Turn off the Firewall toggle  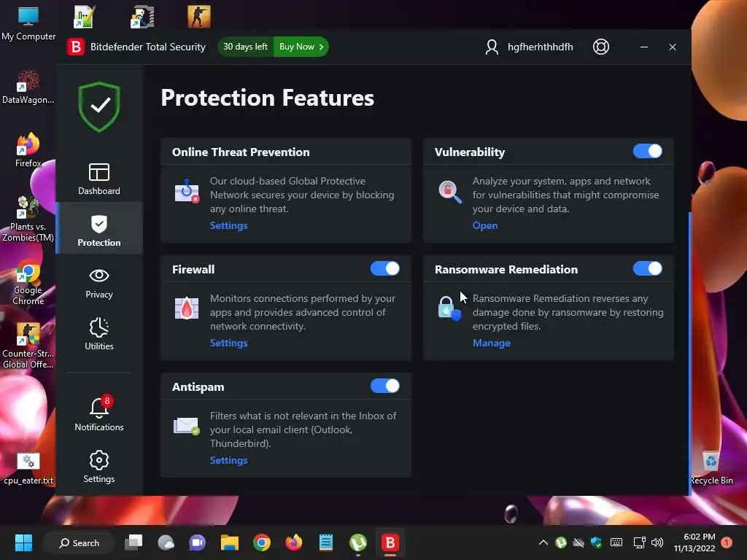tap(384, 268)
